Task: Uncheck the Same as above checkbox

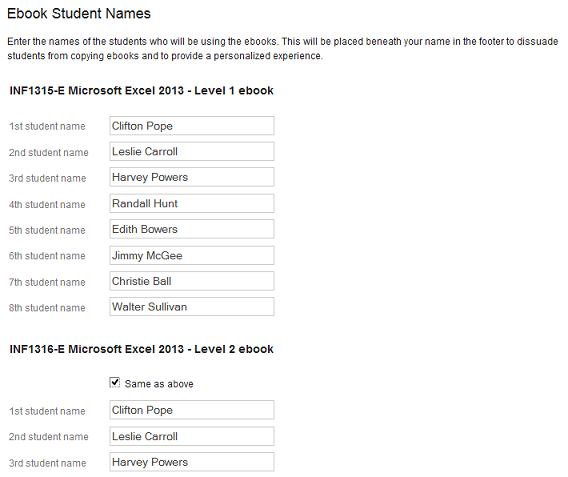Action: (115, 382)
